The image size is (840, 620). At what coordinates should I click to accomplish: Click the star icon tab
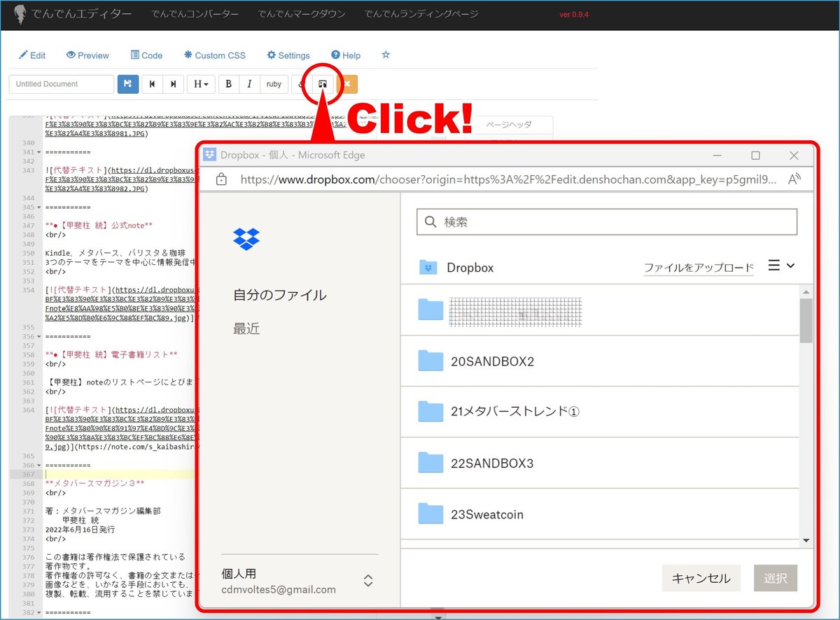[386, 55]
